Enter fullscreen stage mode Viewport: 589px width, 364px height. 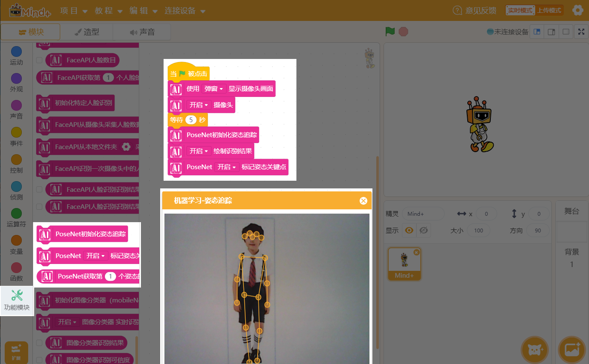(581, 32)
